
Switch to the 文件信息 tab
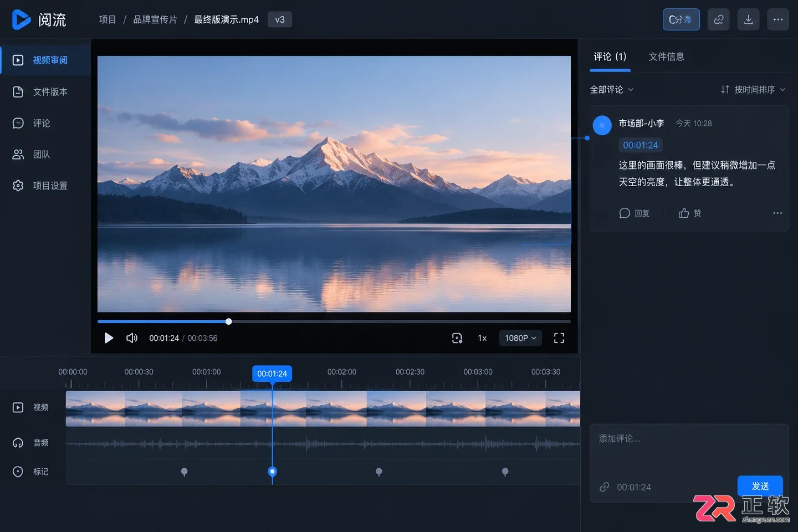pos(667,57)
